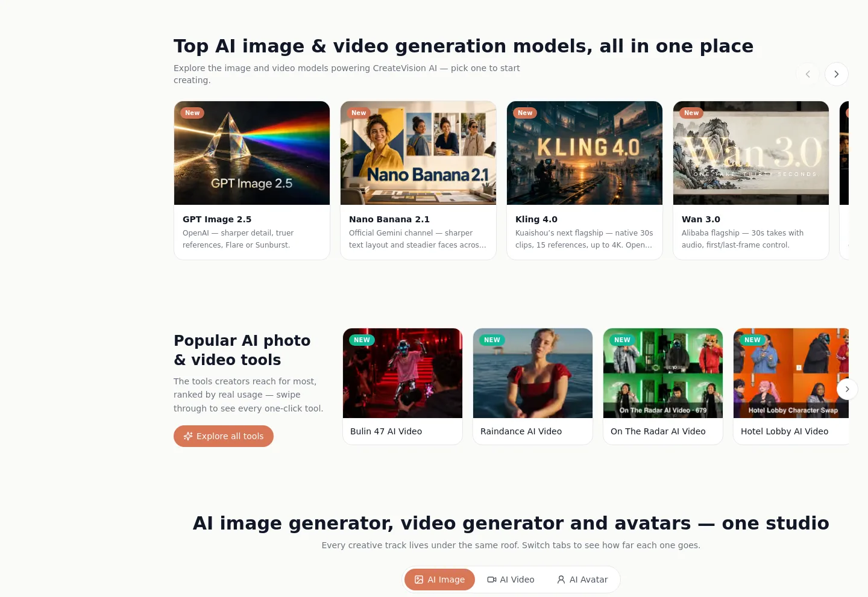
Task: Open the Raindance AI Video thumbnail
Action: pos(533,373)
